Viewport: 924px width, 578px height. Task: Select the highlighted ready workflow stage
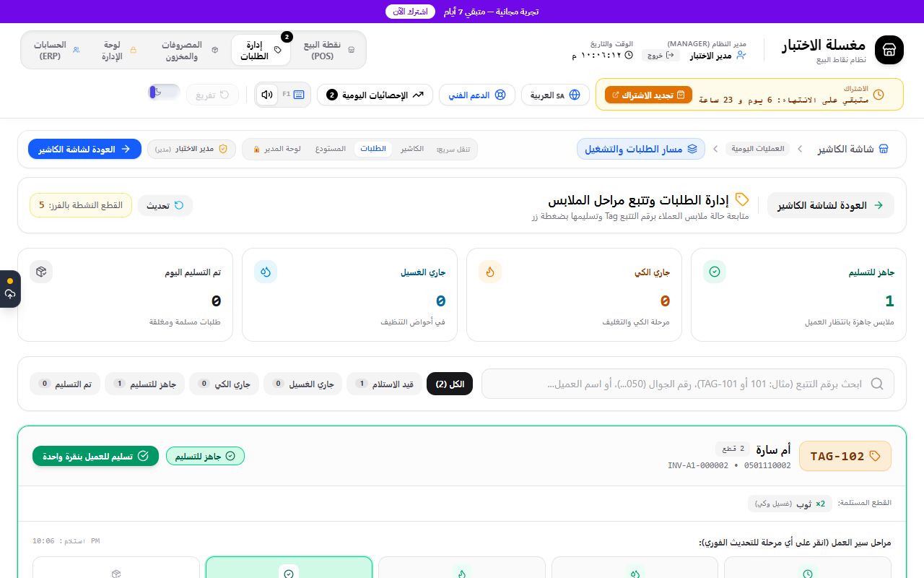click(x=289, y=567)
